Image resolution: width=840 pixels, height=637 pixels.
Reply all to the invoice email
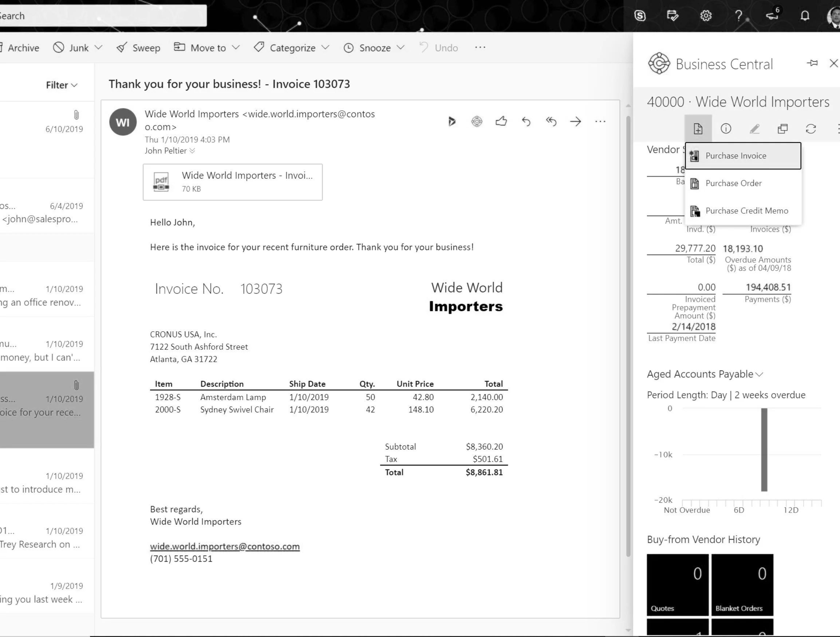[551, 122]
